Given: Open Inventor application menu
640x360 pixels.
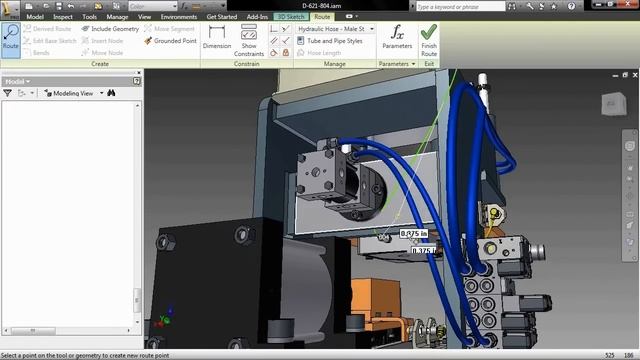Looking at the screenshot, I should point(10,9).
